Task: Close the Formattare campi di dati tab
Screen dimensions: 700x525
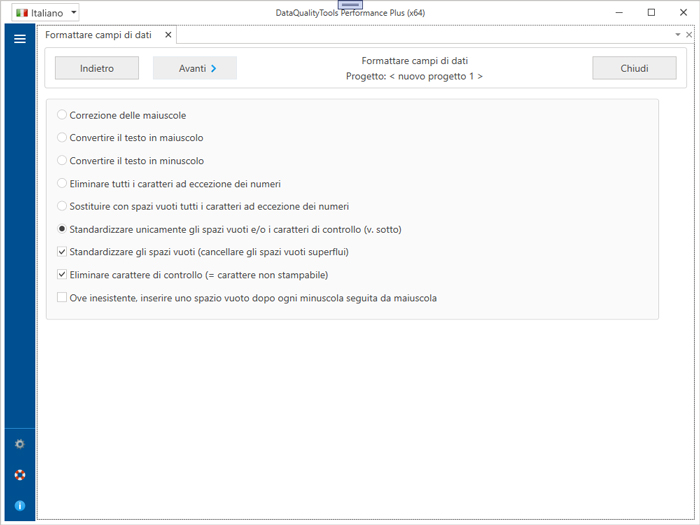Action: click(x=168, y=35)
